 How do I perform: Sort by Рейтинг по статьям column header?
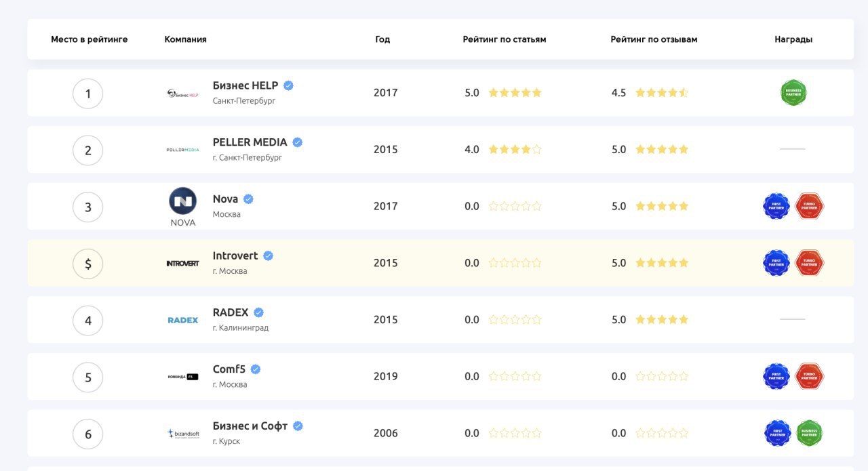pyautogui.click(x=505, y=39)
